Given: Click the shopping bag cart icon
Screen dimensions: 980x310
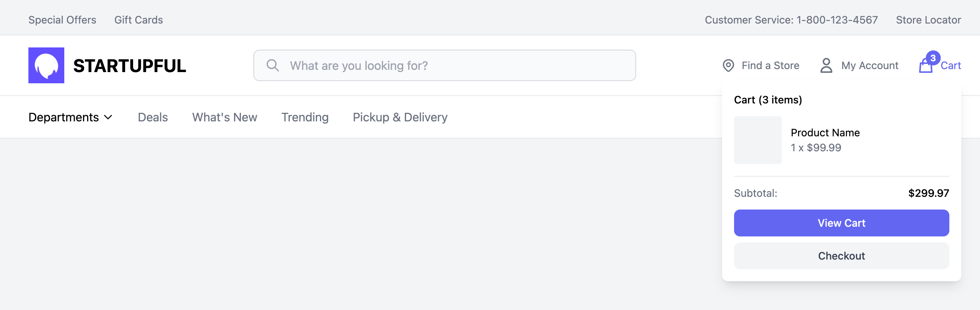Looking at the screenshot, I should (x=925, y=66).
